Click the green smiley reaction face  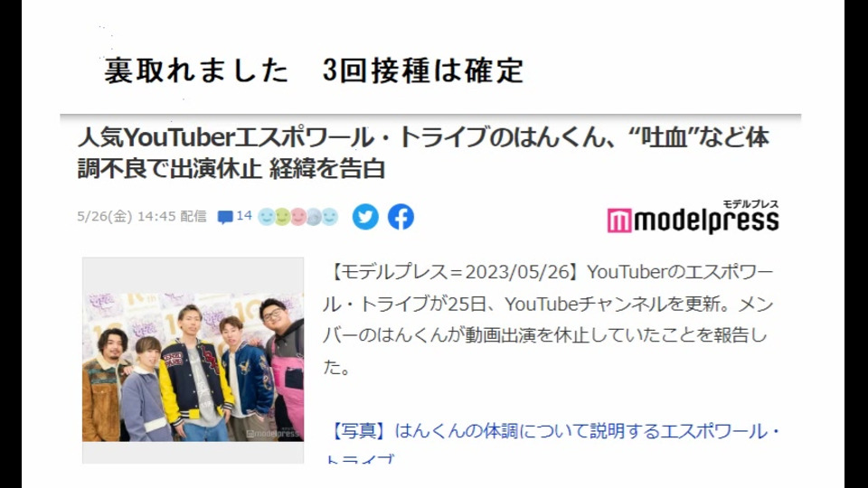(x=282, y=217)
